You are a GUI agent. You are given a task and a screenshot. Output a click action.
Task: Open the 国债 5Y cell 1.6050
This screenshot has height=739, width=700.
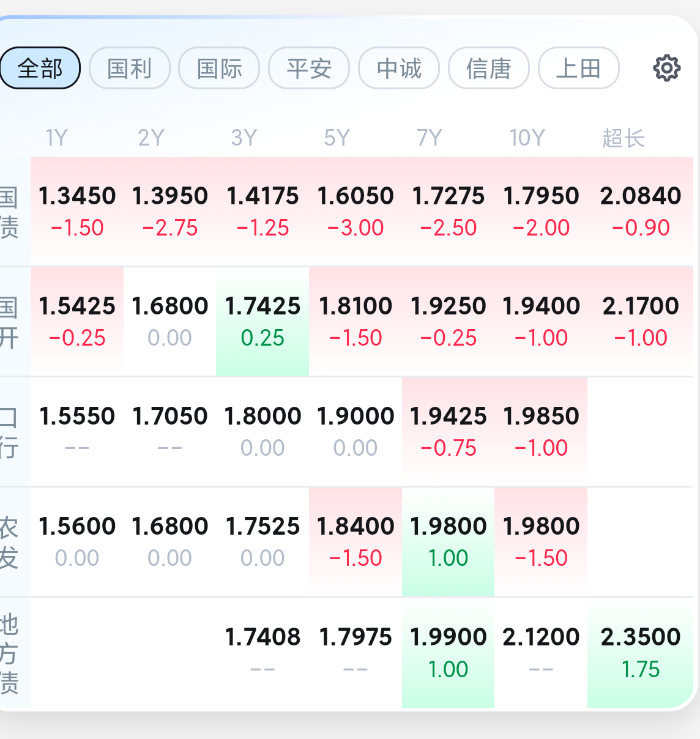tap(356, 211)
